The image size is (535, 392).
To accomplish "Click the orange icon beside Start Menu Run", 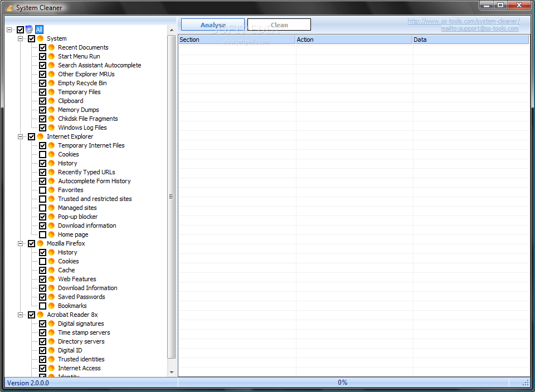I will pyautogui.click(x=51, y=56).
